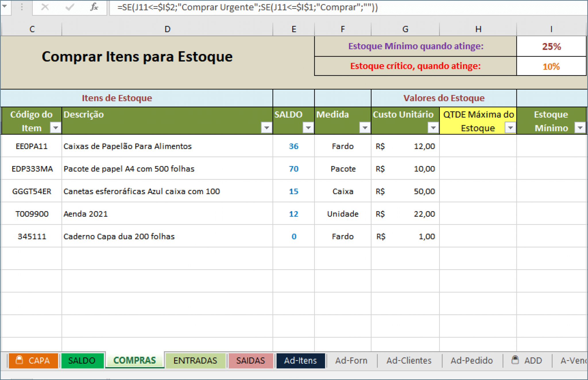
Task: Select saldo value 0
Action: pos(294,236)
